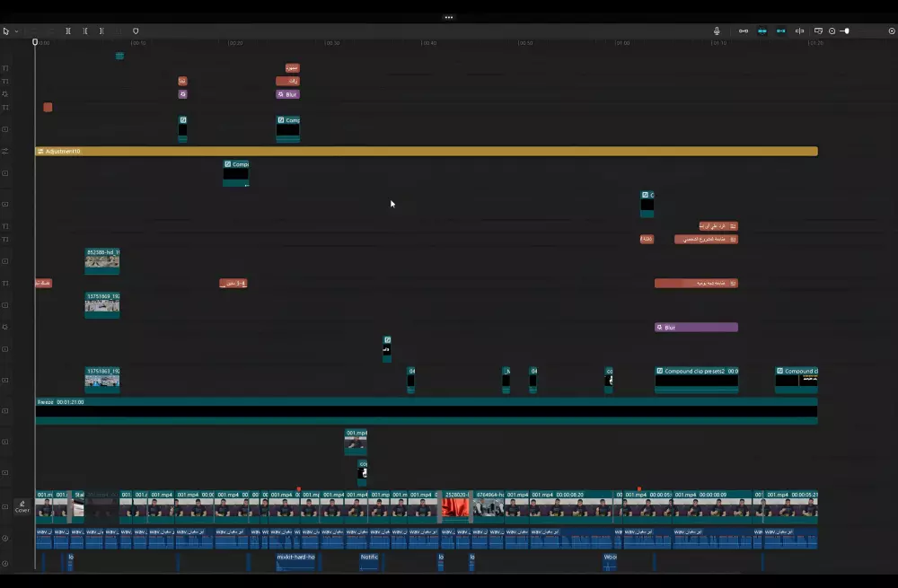Click the Freeze track header icon
898x588 pixels.
(5, 411)
